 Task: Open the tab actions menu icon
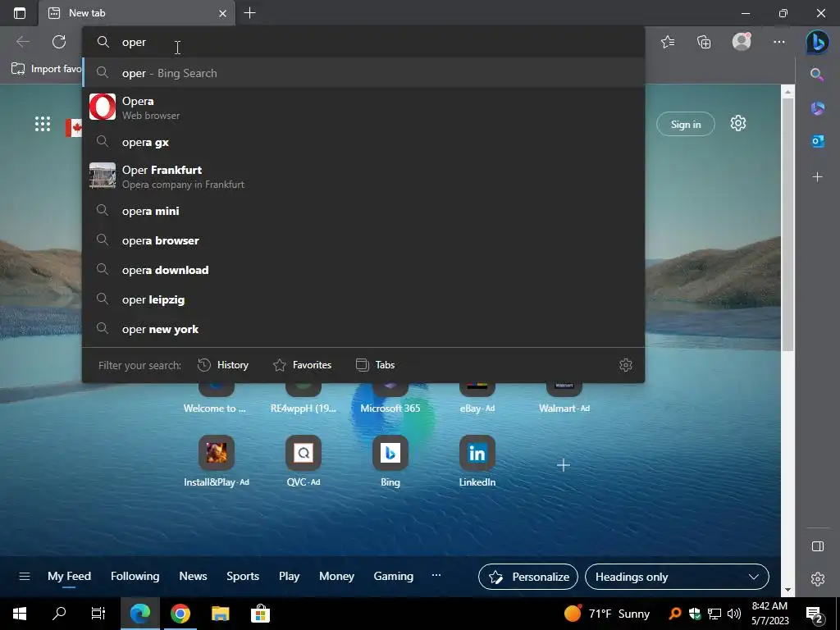[x=20, y=13]
